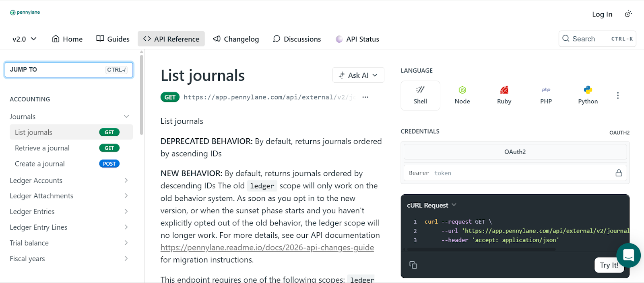Click the code block horizontal scrollbar
Screen dimensions: 644x283
pos(481,250)
